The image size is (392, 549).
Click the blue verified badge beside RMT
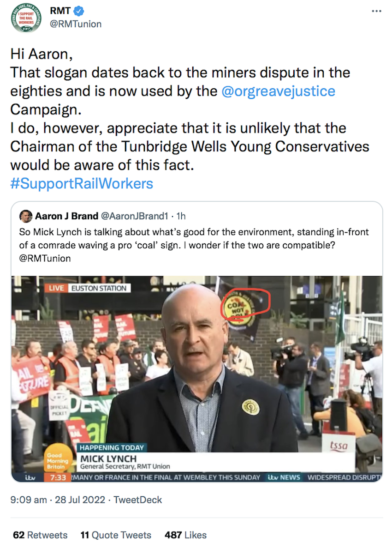click(x=79, y=11)
